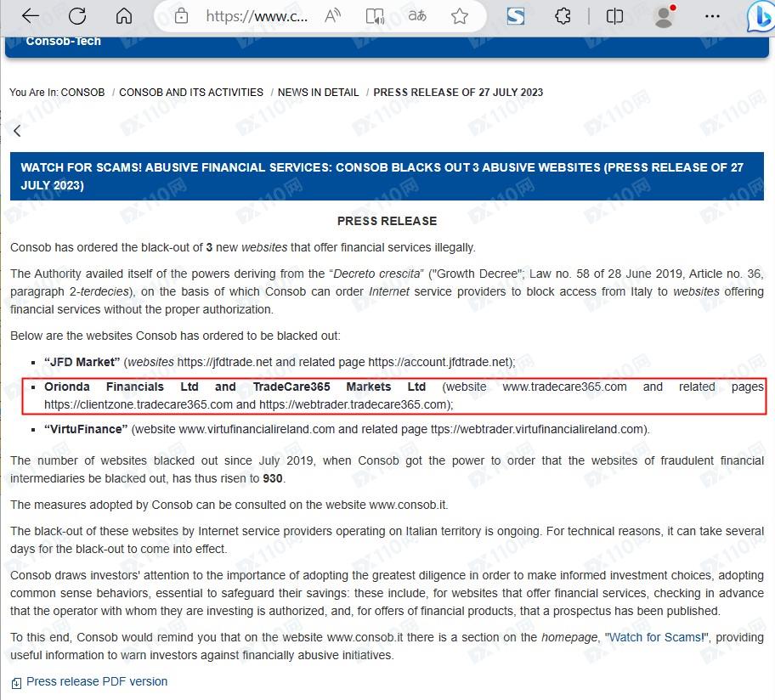This screenshot has height=700, width=775.
Task: Toggle split screen view
Action: (x=614, y=16)
